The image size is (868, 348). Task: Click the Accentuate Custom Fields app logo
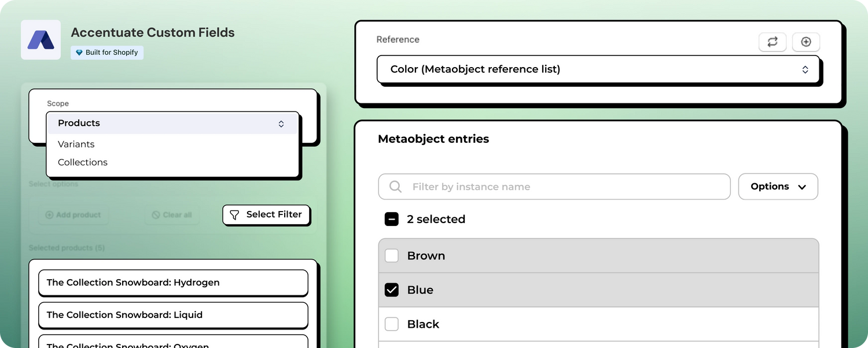click(x=41, y=40)
